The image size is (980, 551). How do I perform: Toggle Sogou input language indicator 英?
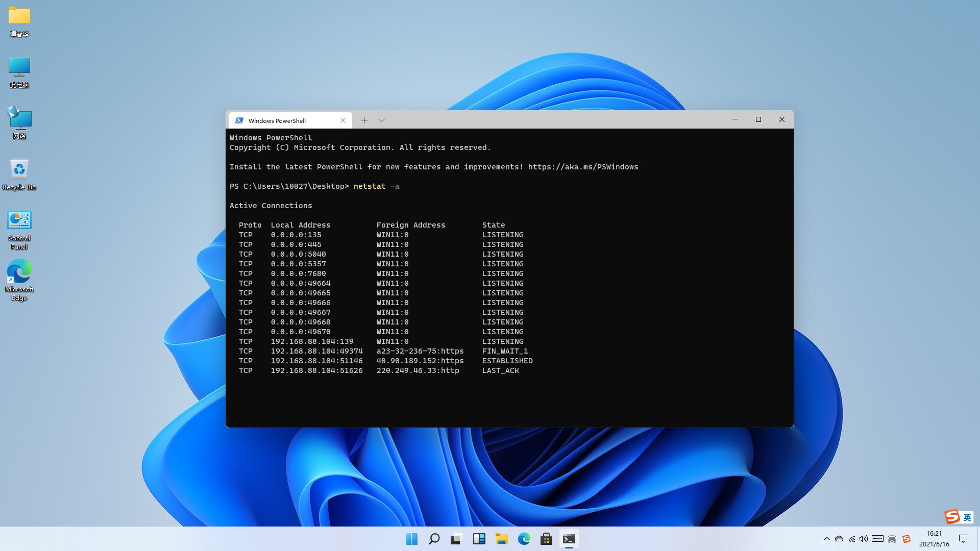967,517
